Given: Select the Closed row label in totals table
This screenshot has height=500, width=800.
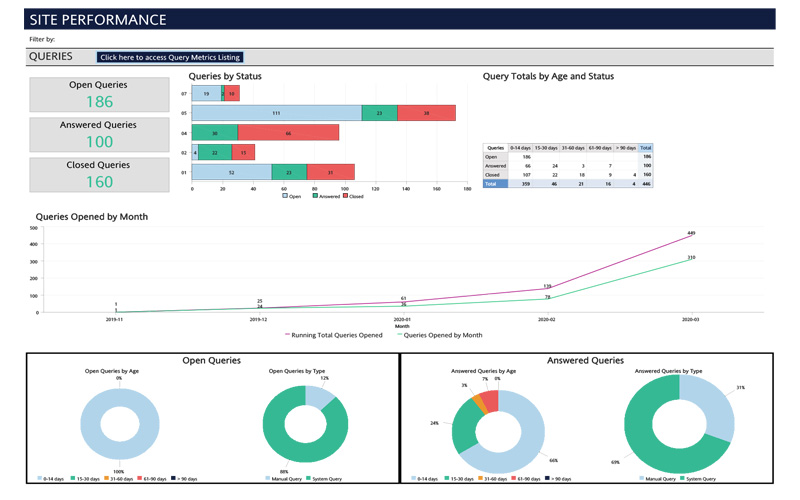Looking at the screenshot, I should click(x=491, y=175).
